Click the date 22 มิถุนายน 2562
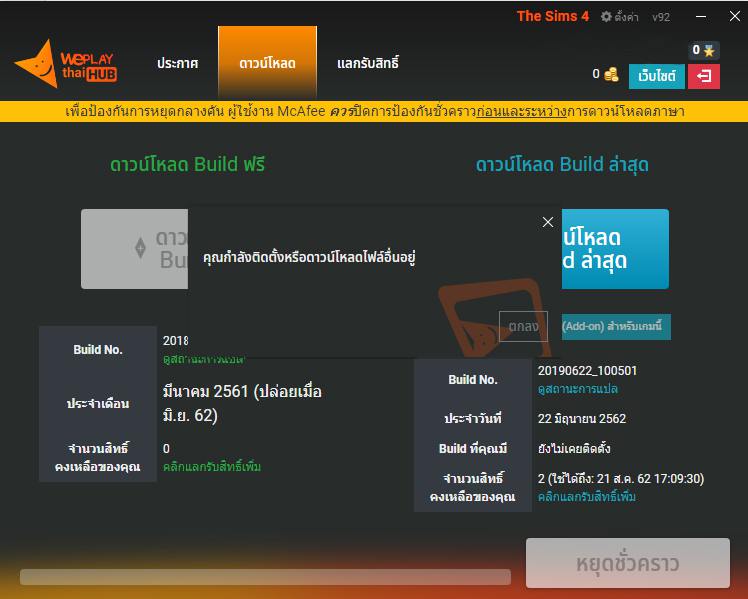The height and width of the screenshot is (599, 748). click(582, 419)
